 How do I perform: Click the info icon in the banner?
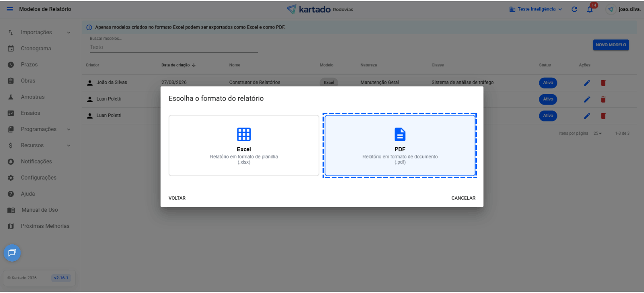click(x=89, y=27)
